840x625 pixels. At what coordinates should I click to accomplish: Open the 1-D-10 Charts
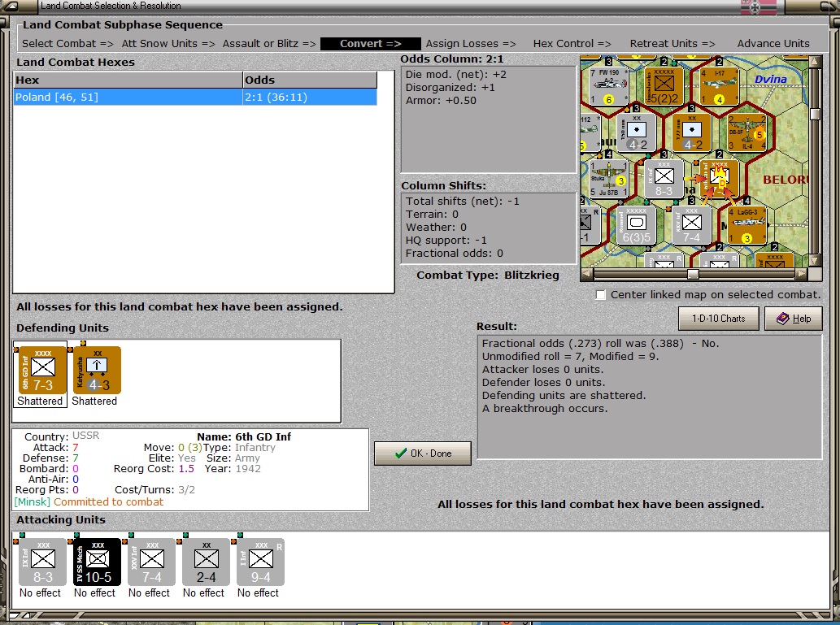coord(718,319)
